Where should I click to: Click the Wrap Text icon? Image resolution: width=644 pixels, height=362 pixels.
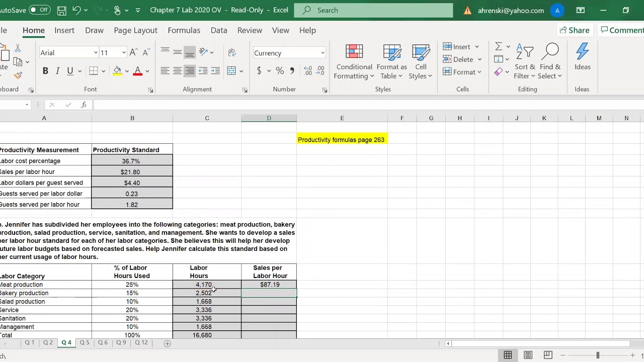[x=231, y=52]
